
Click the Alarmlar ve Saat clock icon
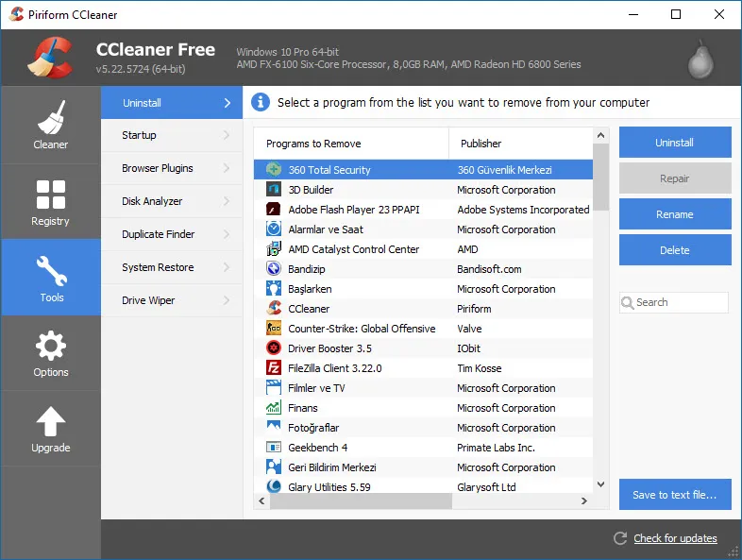coord(274,229)
